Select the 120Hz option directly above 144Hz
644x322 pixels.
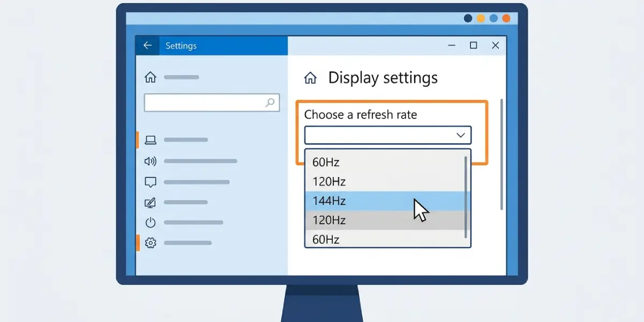(385, 181)
